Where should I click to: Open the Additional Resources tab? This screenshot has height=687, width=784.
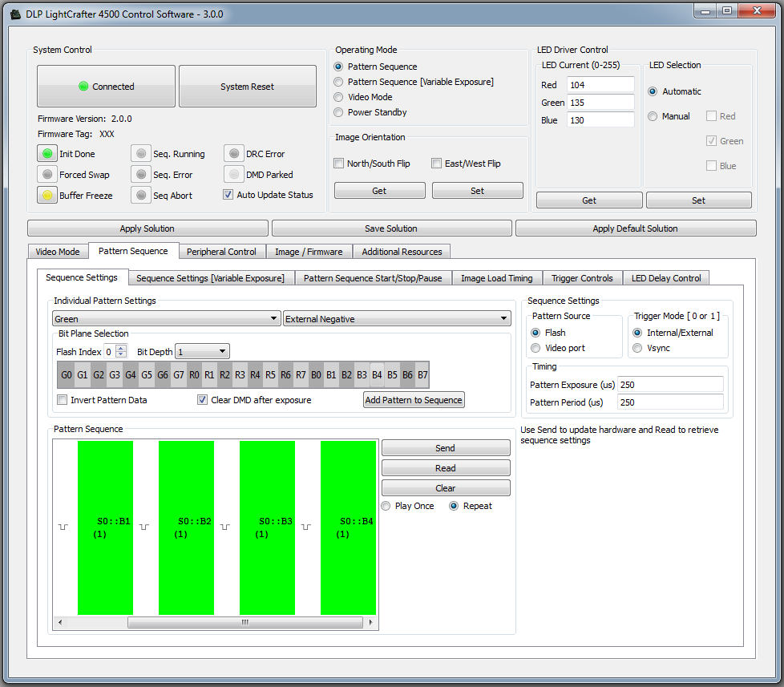coord(402,252)
